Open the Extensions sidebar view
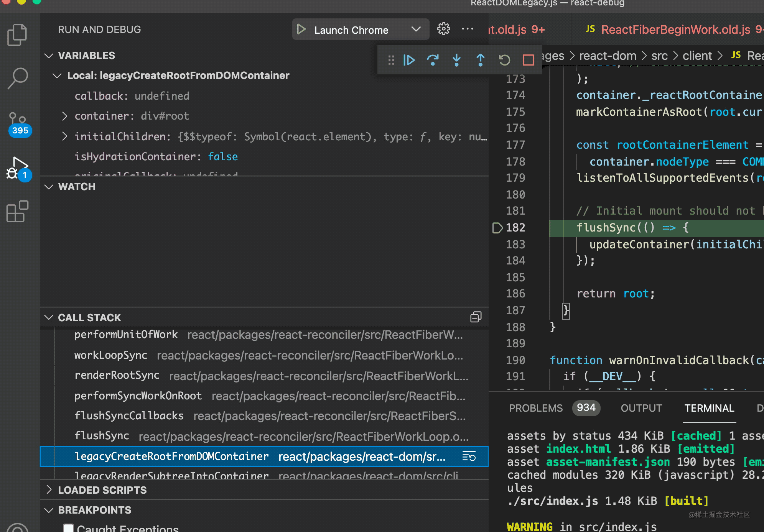 point(18,212)
